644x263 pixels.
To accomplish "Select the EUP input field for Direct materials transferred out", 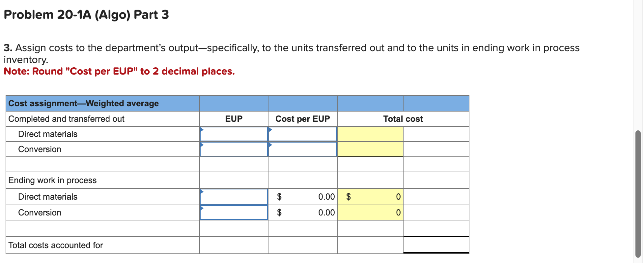I will point(234,134).
